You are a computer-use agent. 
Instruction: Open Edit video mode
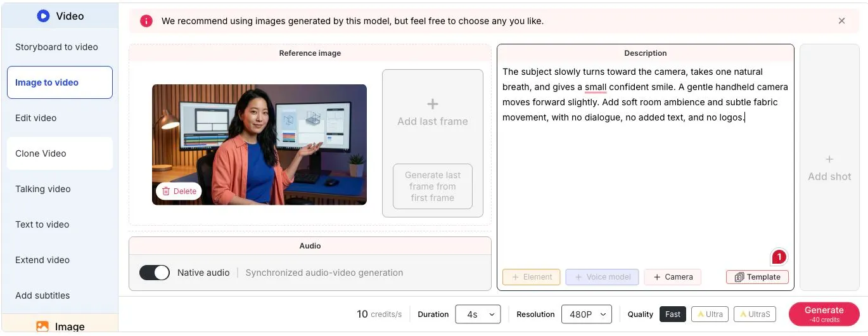click(x=60, y=118)
